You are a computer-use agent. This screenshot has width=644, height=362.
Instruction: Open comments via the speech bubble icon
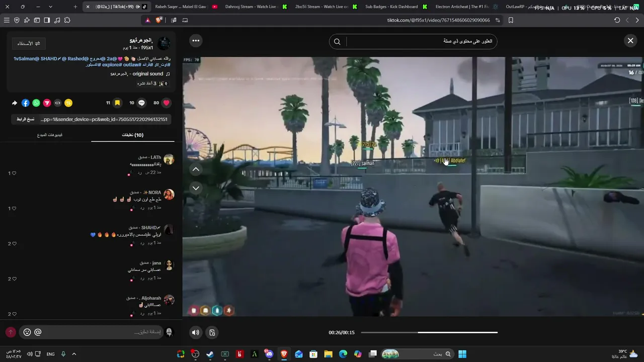(142, 103)
